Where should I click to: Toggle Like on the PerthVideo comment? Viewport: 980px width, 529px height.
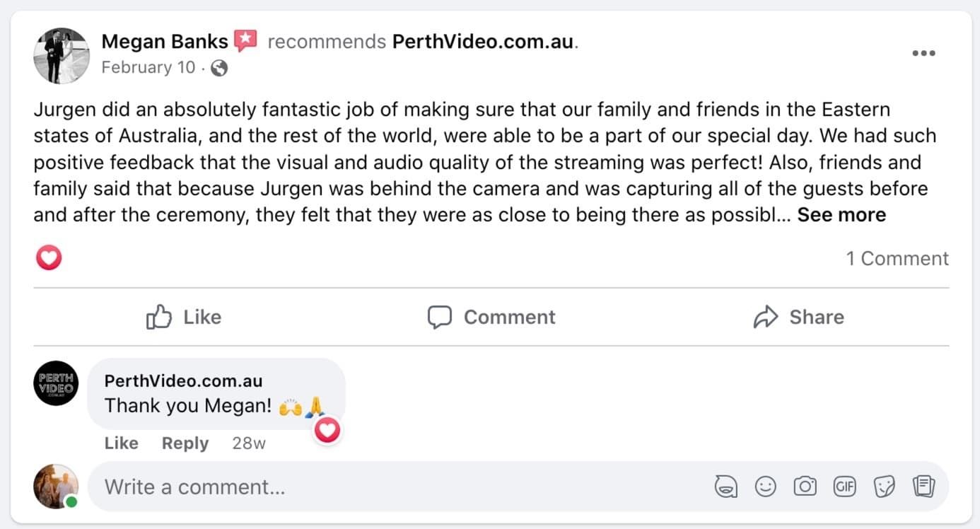pyautogui.click(x=121, y=443)
